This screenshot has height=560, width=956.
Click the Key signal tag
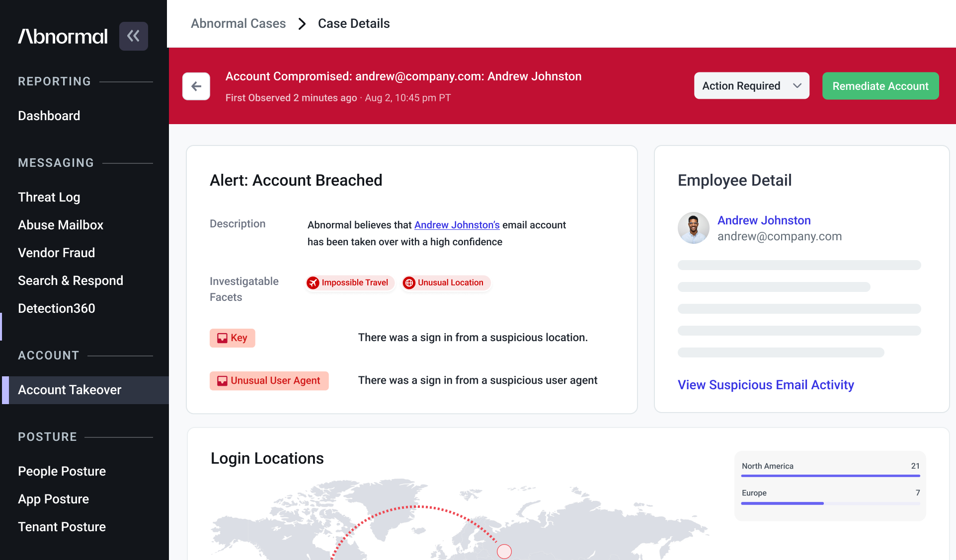(x=233, y=338)
